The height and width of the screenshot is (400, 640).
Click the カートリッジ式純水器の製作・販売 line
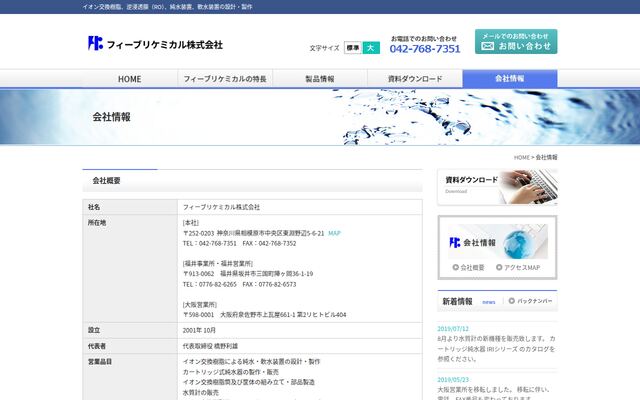pyautogui.click(x=231, y=372)
